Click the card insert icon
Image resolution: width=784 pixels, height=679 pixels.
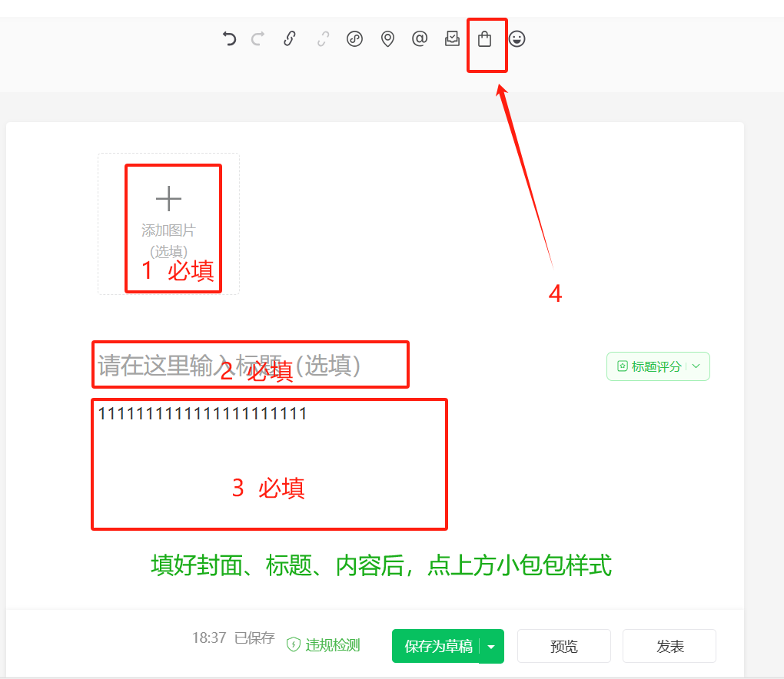[x=451, y=38]
